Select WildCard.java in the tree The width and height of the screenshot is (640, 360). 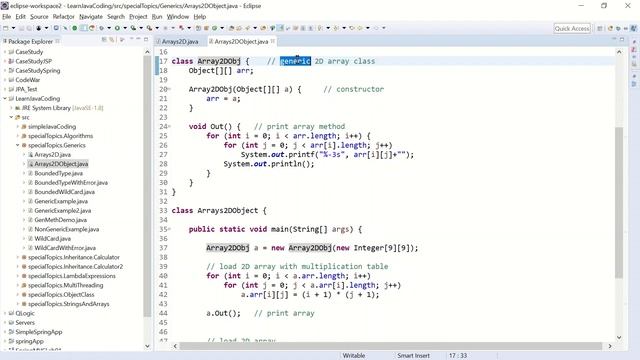pos(52,238)
